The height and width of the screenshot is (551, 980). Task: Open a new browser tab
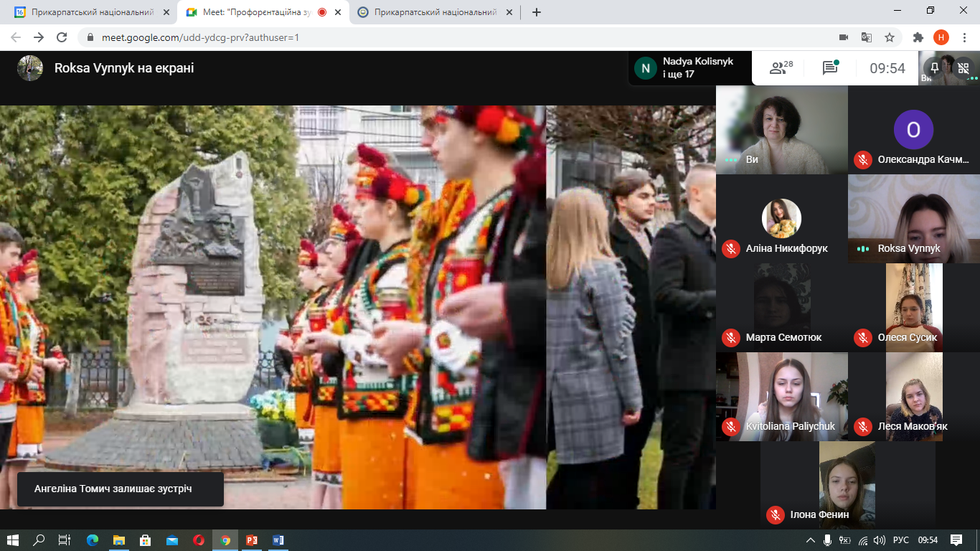click(x=537, y=12)
